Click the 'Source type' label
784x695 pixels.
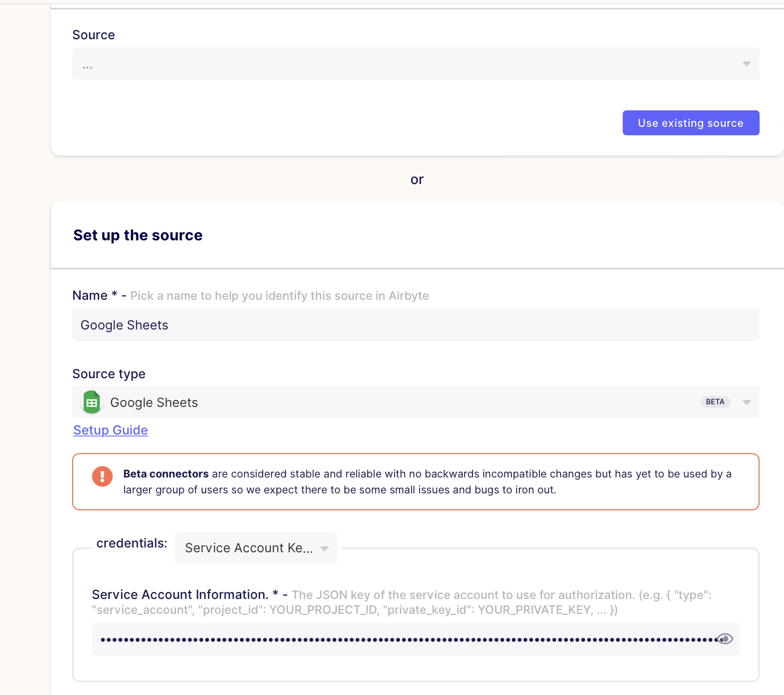109,374
